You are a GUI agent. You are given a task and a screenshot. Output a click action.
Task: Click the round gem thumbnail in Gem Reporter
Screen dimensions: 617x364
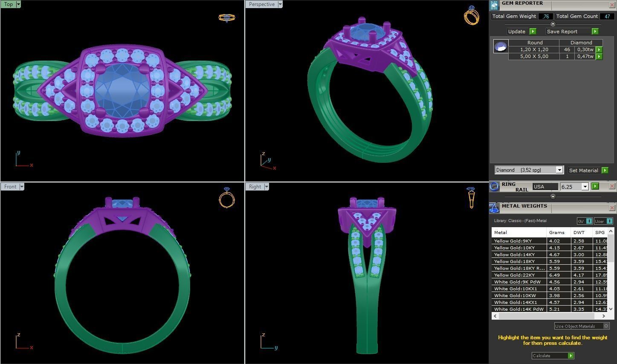pyautogui.click(x=501, y=46)
